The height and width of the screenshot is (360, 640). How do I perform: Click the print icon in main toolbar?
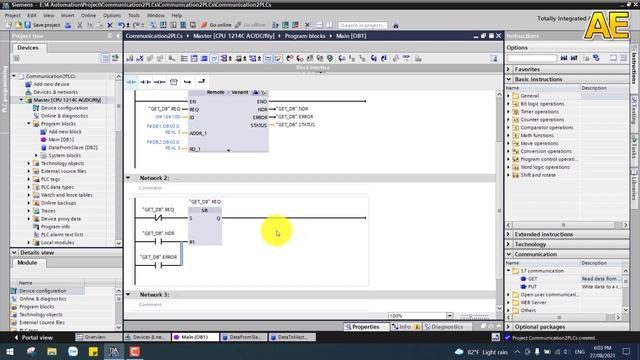click(x=68, y=25)
